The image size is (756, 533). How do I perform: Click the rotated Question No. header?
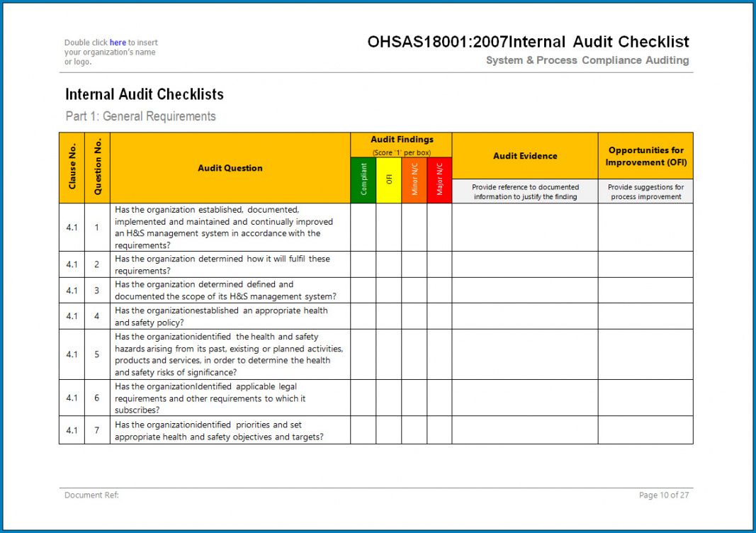(97, 168)
